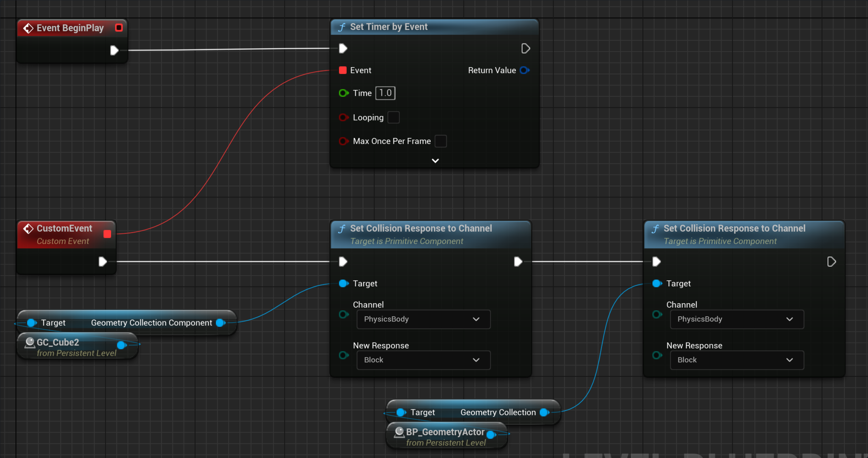Click the Return Value output pin

[x=525, y=70]
